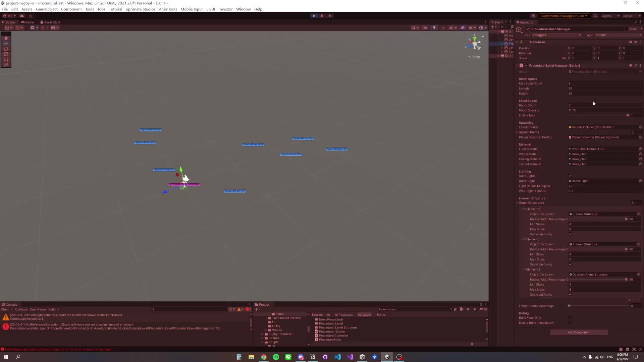
Task: Click Clear in the Console panel
Action: pos(6,309)
